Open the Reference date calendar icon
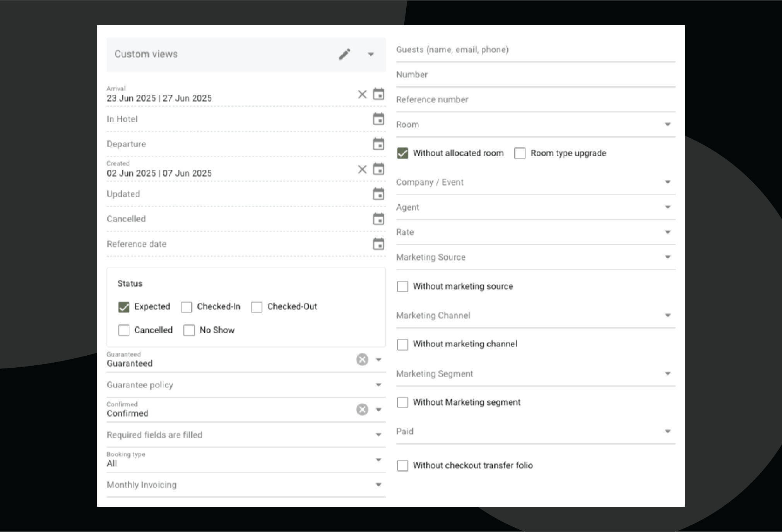Image resolution: width=782 pixels, height=532 pixels. (x=378, y=244)
